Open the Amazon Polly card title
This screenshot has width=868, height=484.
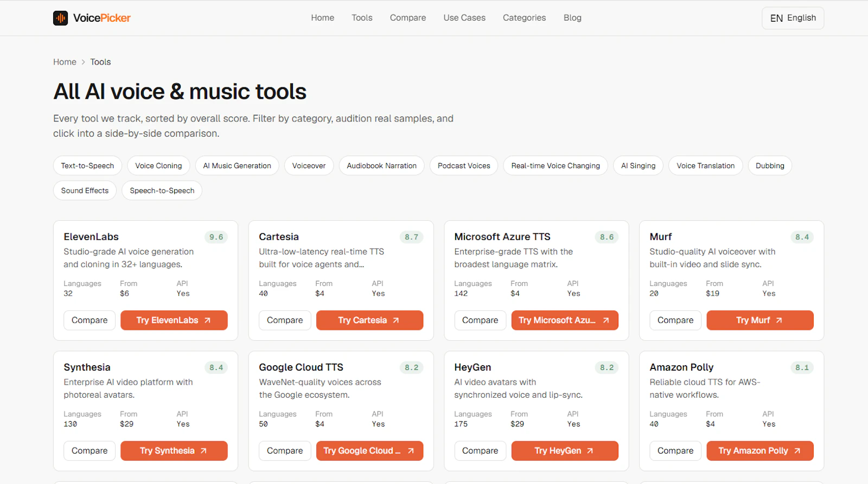point(681,367)
